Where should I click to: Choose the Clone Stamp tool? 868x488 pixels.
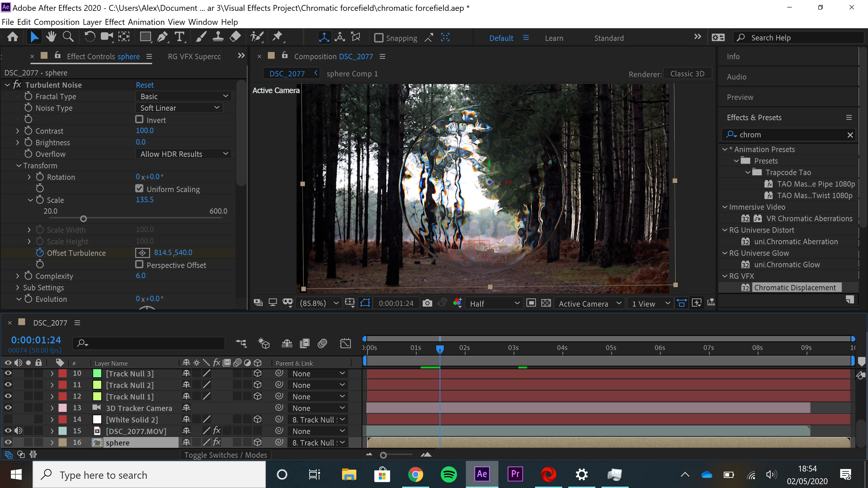[218, 37]
